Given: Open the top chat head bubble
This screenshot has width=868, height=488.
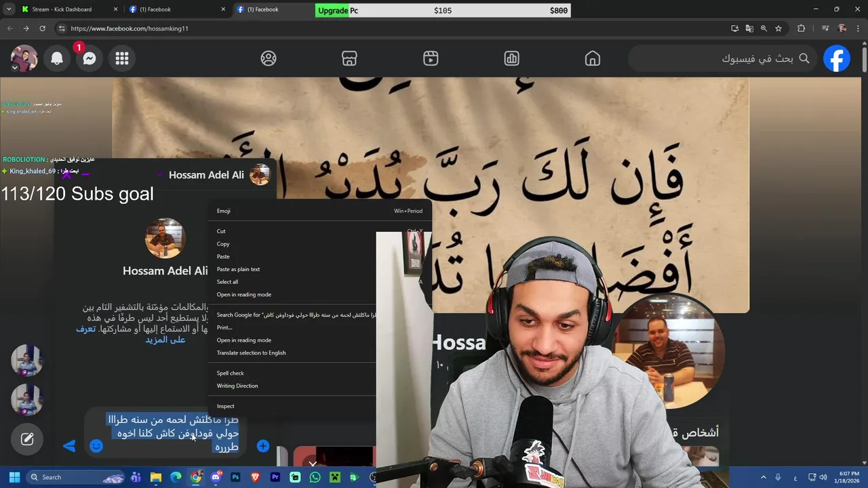Looking at the screenshot, I should [27, 361].
